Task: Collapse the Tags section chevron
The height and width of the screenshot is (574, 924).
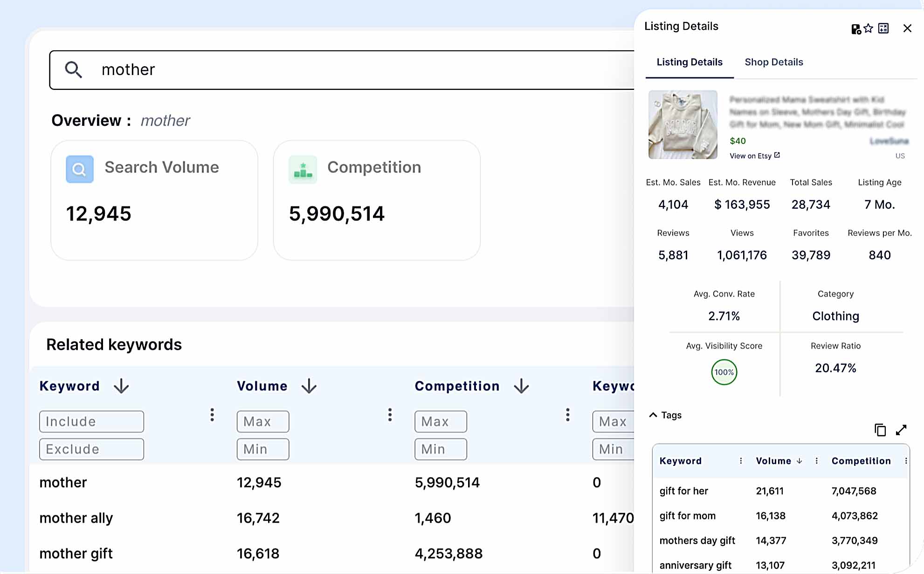Action: tap(652, 415)
